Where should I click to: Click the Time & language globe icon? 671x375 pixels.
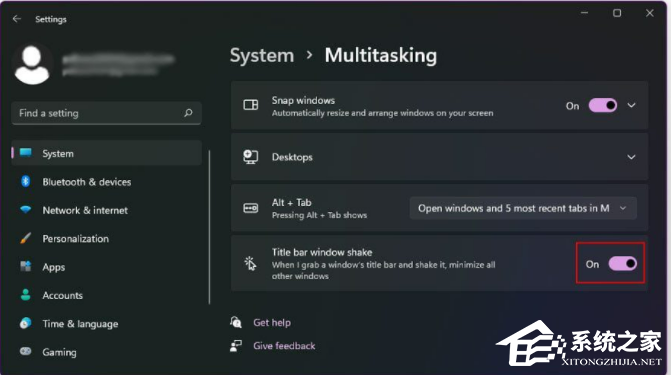26,323
